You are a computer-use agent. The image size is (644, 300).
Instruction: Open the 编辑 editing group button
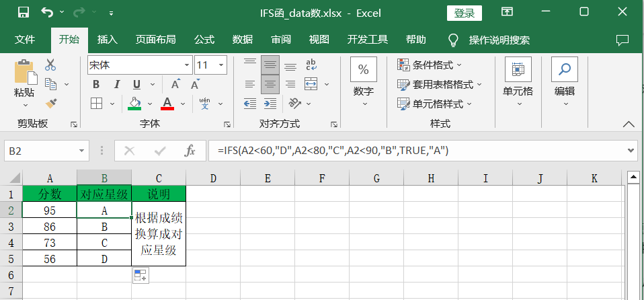(565, 82)
